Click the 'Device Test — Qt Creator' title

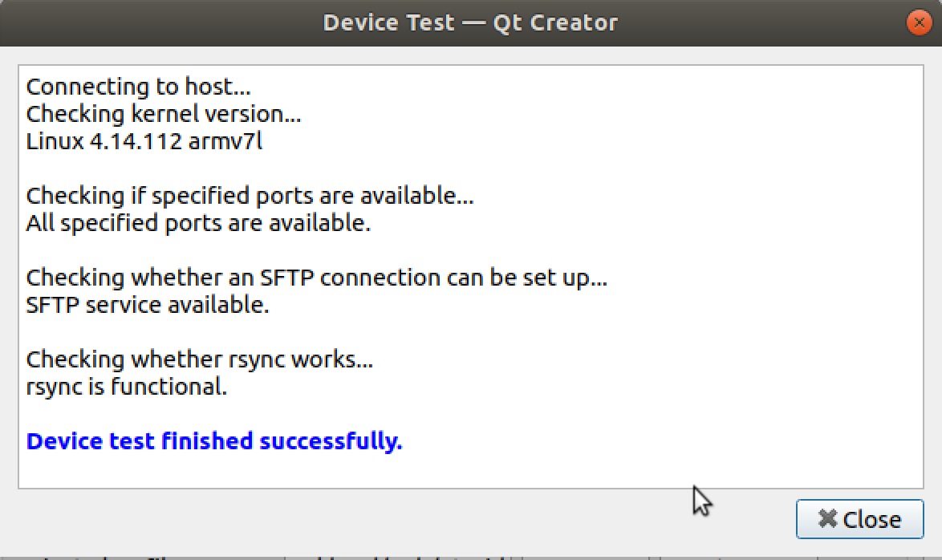pos(470,22)
